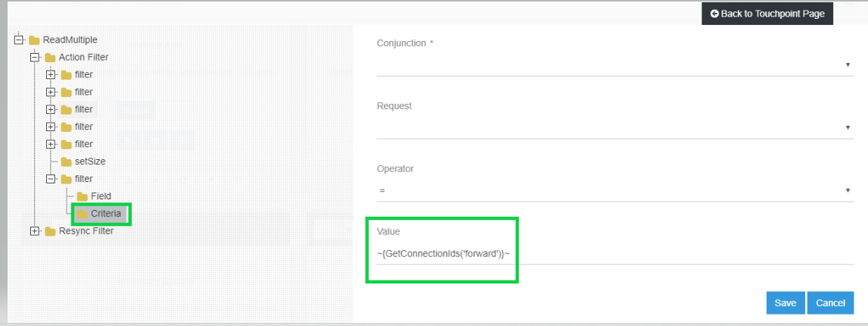This screenshot has height=326, width=868.
Task: Open the Operator dropdown
Action: click(x=614, y=190)
